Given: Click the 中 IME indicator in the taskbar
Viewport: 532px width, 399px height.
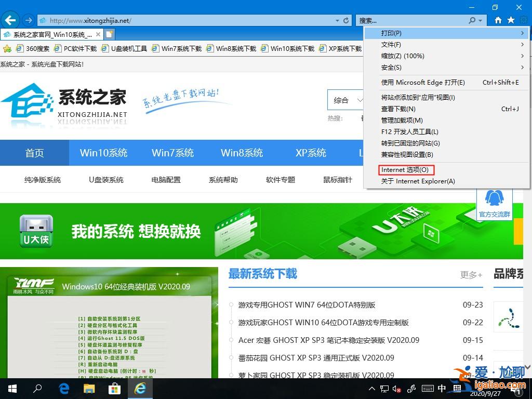Looking at the screenshot, I should [441, 388].
